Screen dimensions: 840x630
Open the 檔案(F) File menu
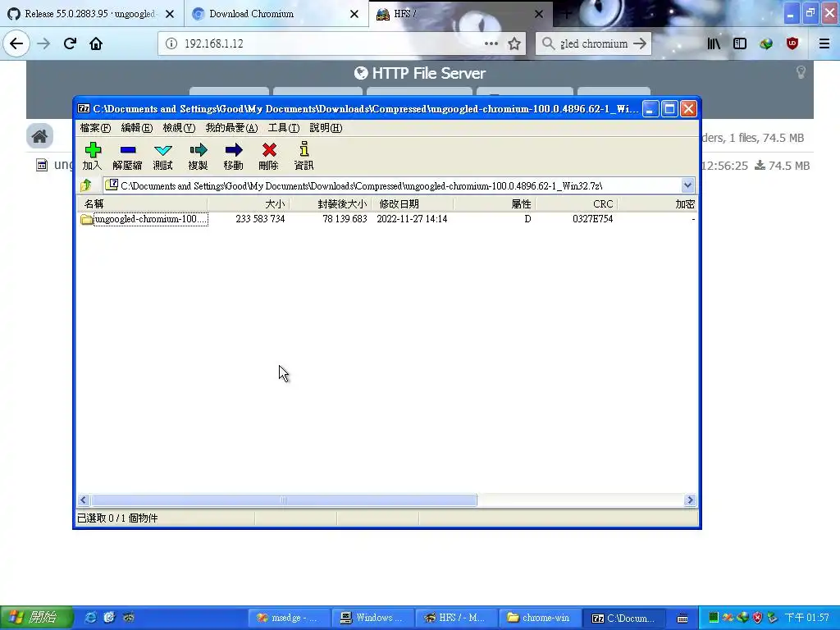(95, 127)
